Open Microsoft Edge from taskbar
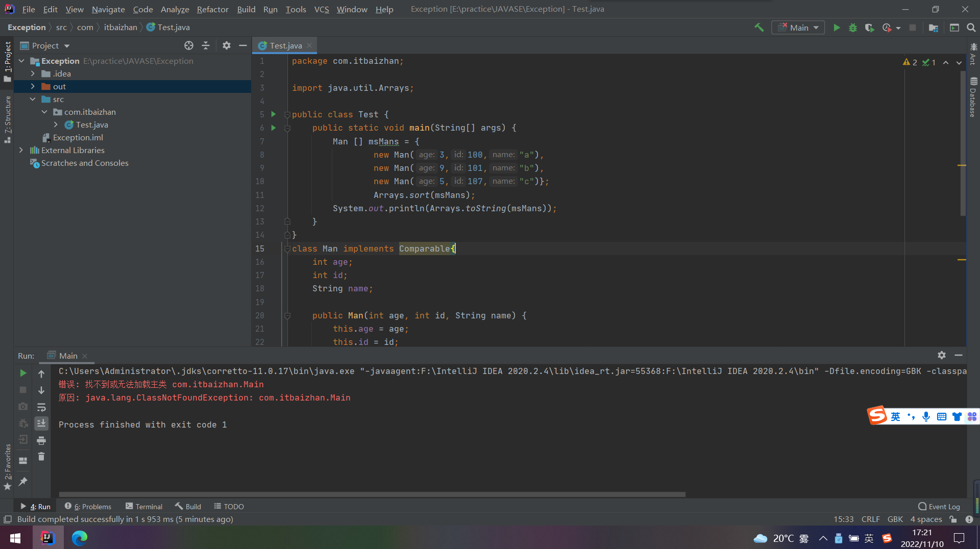The height and width of the screenshot is (549, 980). [80, 538]
